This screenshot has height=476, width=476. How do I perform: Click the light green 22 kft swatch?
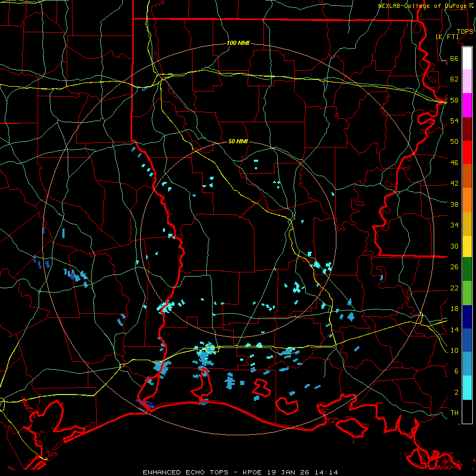coord(467,293)
